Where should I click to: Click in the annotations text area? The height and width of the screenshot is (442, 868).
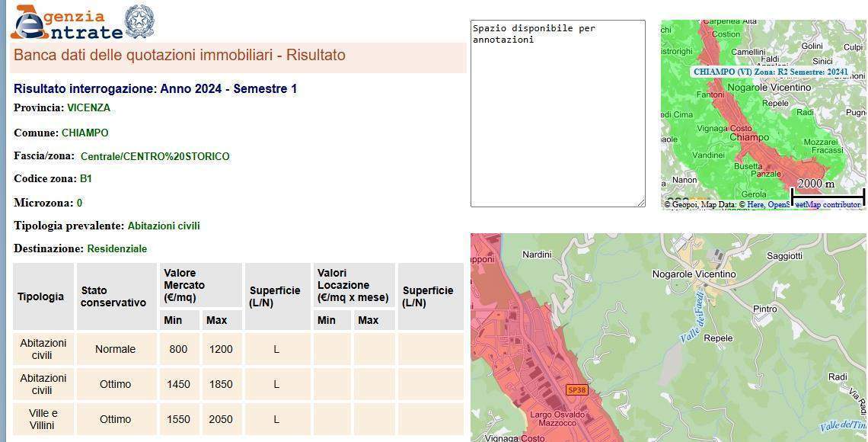tap(557, 114)
